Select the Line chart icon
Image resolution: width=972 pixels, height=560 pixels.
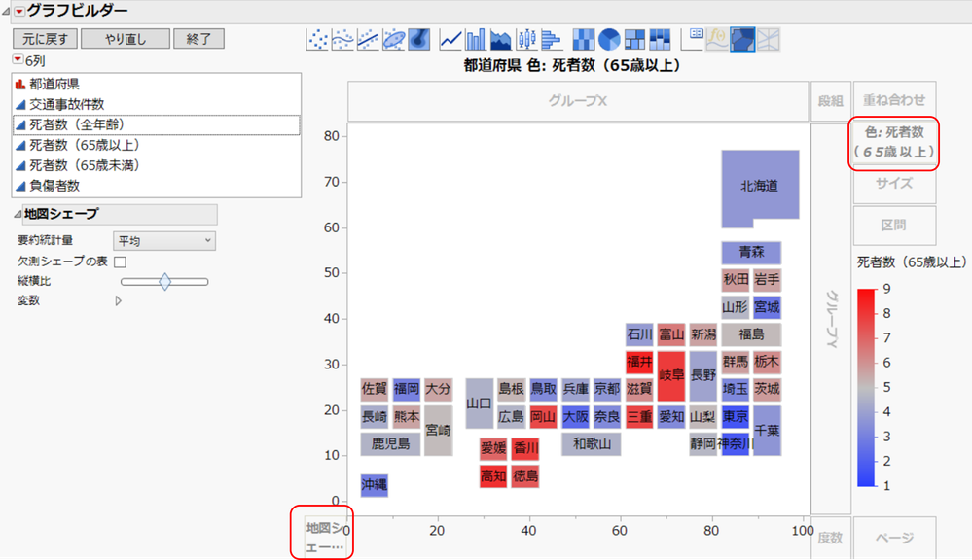click(x=450, y=40)
